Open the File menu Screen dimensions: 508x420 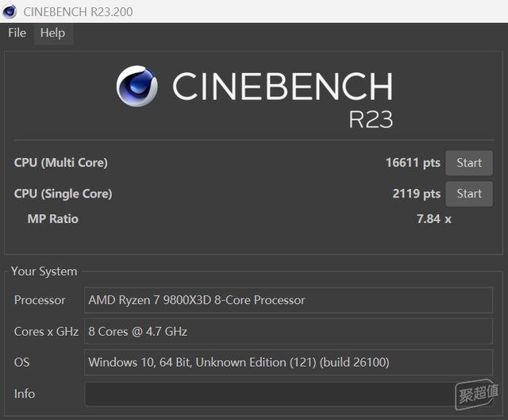coord(17,33)
